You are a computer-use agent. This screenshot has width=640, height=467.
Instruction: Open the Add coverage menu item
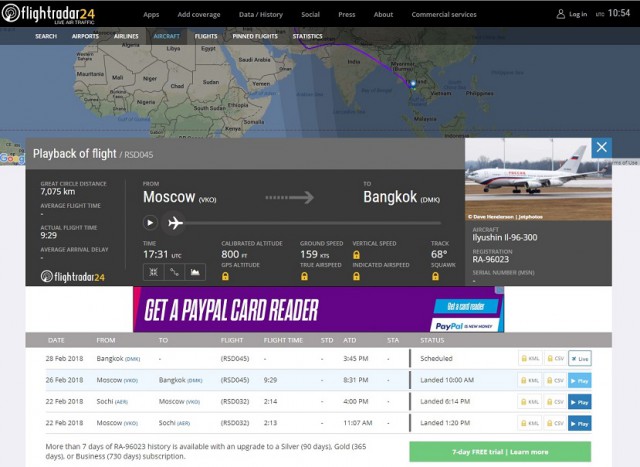(x=199, y=14)
